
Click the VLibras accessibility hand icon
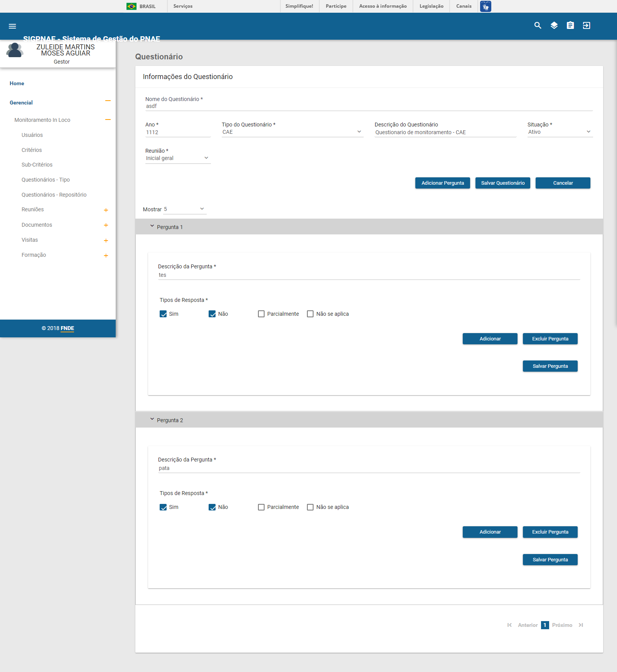pyautogui.click(x=486, y=6)
